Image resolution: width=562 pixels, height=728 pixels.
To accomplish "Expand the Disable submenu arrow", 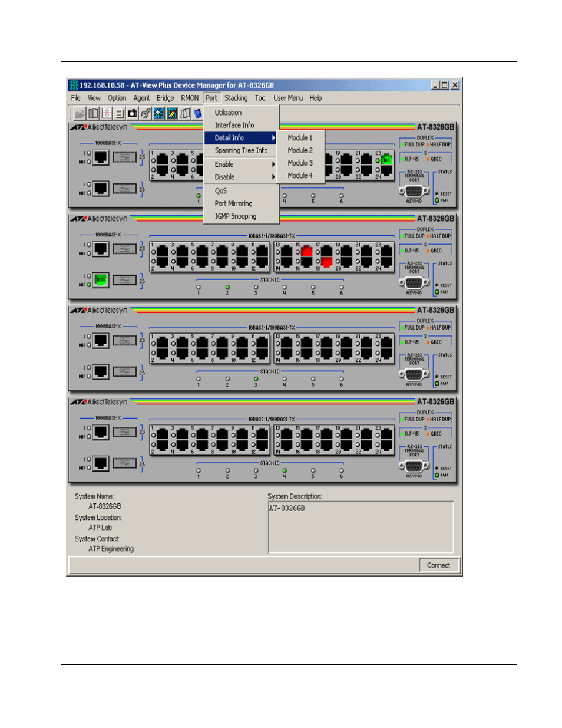I will tap(273, 177).
